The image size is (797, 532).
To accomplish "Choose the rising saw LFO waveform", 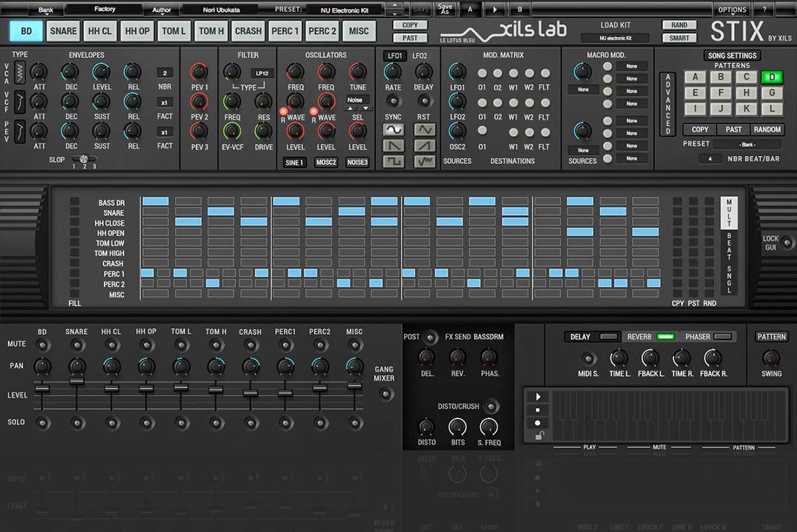I will (x=424, y=145).
